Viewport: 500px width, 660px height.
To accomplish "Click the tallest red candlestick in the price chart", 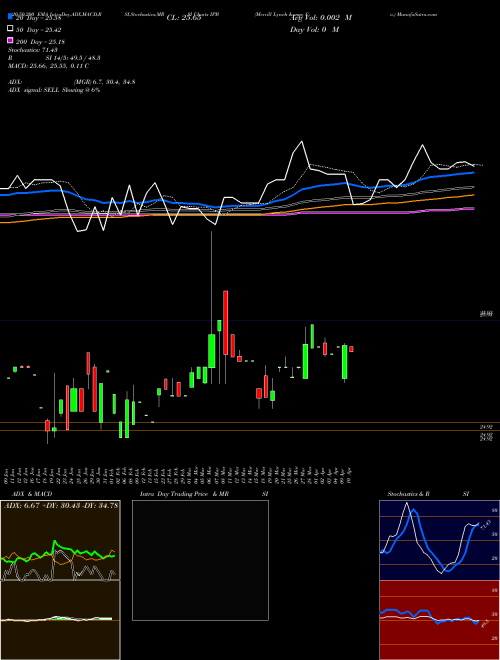I will pyautogui.click(x=226, y=322).
